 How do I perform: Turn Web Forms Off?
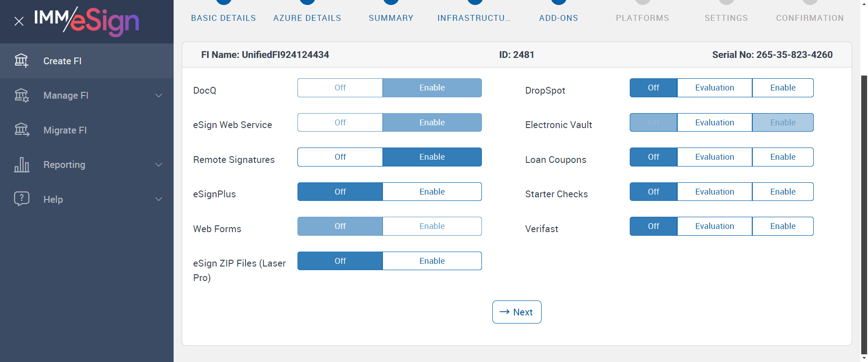pyautogui.click(x=340, y=226)
